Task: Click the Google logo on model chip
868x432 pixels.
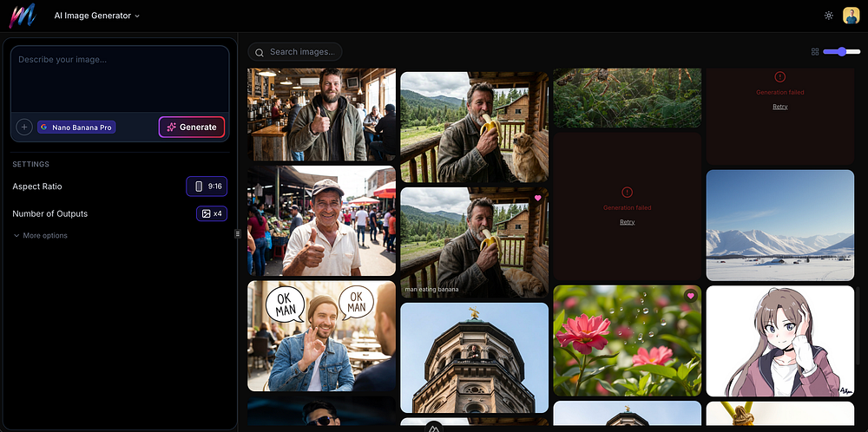Action: [x=43, y=128]
